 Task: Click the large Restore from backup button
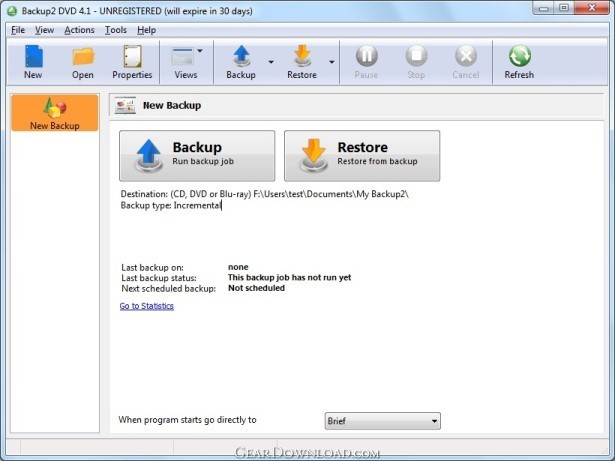point(362,156)
